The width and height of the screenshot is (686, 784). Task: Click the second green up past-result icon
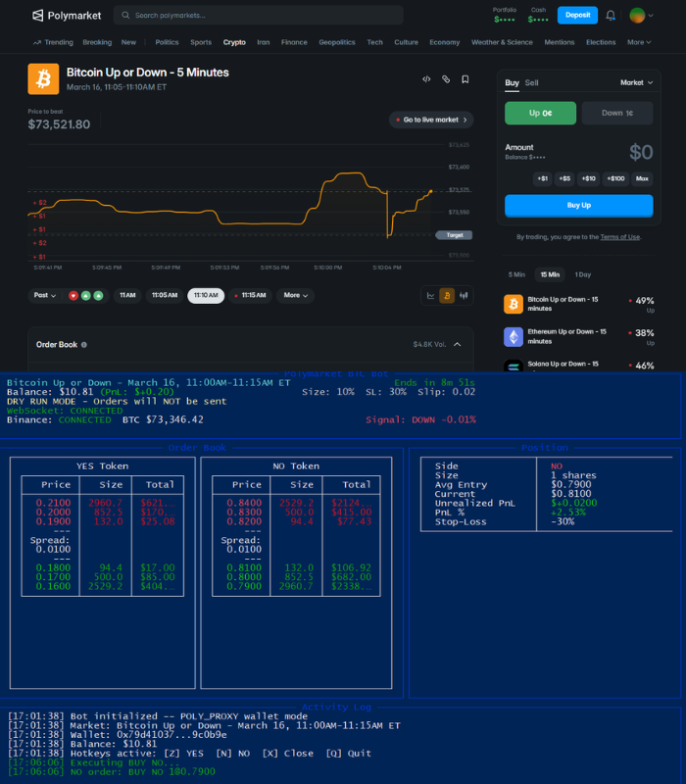click(99, 296)
